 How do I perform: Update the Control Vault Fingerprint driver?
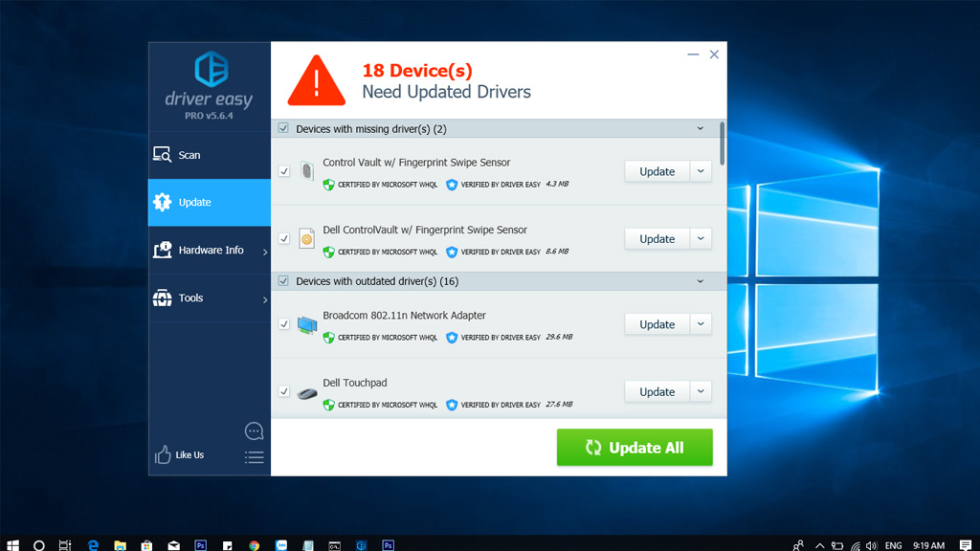click(657, 171)
